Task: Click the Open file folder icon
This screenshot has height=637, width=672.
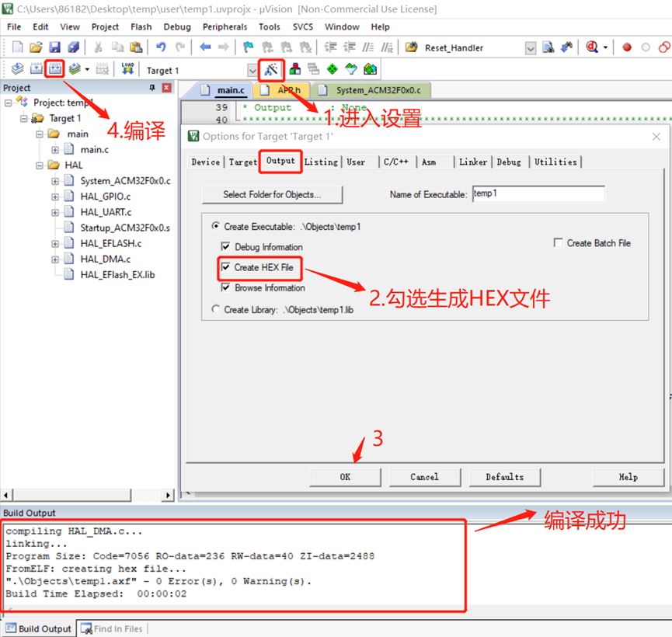Action: (37, 47)
